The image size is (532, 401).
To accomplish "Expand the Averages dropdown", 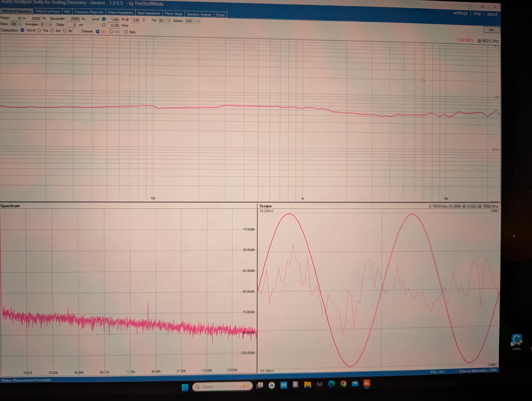I will [50, 24].
